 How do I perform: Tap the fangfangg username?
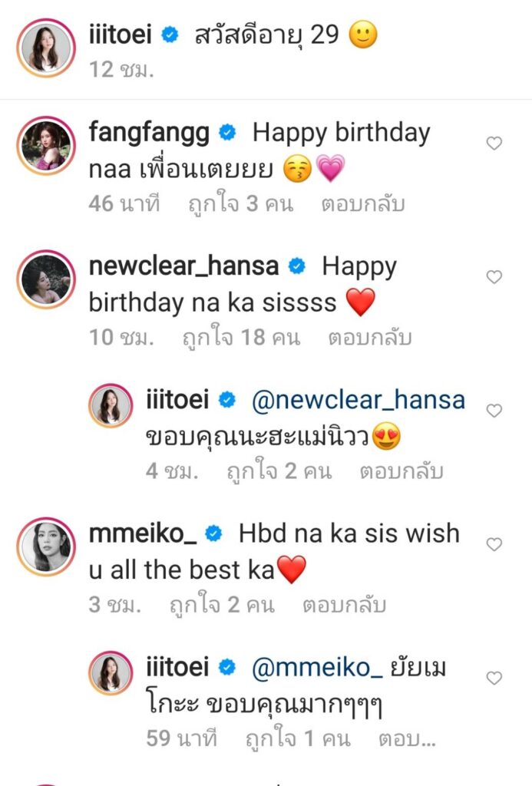click(149, 132)
